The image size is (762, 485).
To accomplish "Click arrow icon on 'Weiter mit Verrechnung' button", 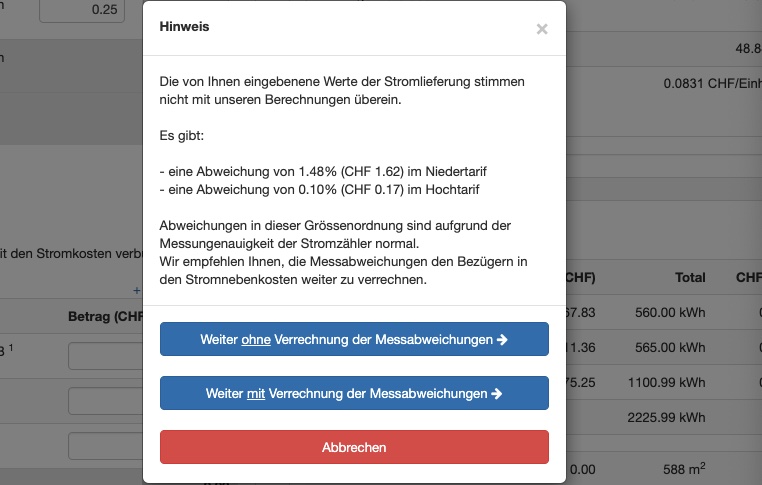I will tap(496, 393).
